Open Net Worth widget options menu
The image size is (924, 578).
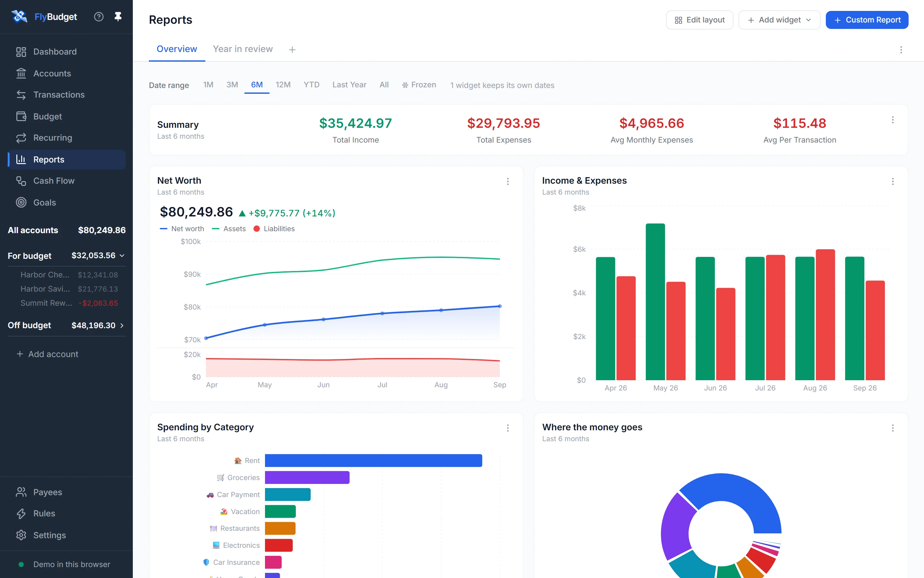tap(508, 181)
